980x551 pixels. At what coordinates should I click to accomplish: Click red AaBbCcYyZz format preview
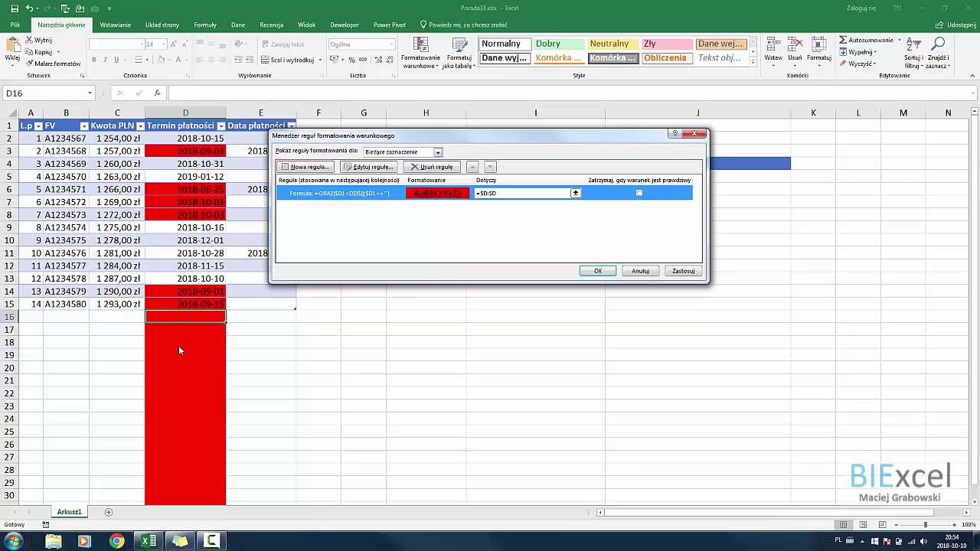click(x=437, y=194)
